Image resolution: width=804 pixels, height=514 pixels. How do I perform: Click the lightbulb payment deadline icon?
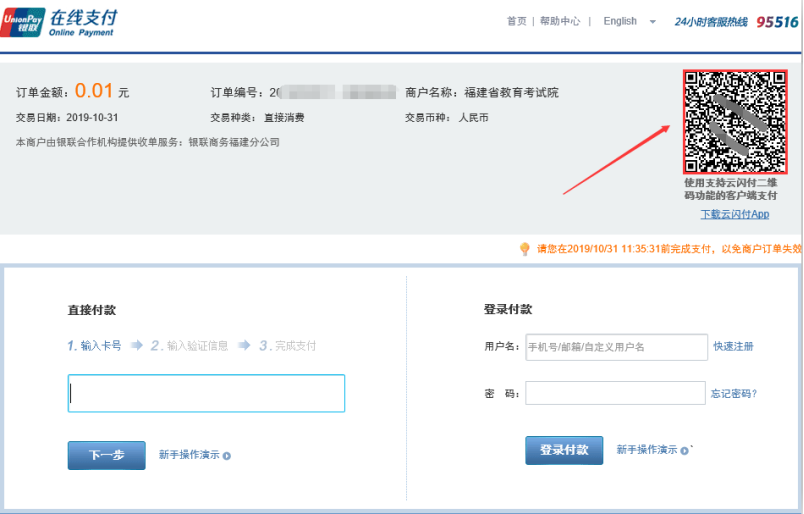click(525, 249)
